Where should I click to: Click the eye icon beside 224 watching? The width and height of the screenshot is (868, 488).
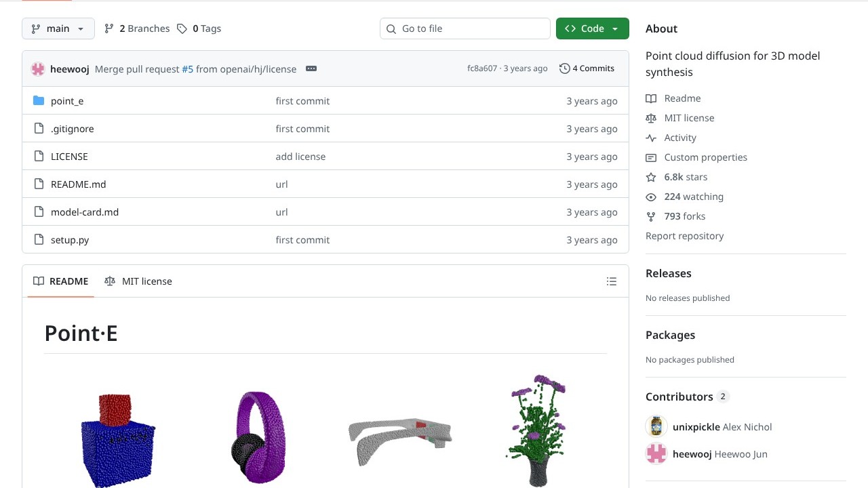pos(651,197)
